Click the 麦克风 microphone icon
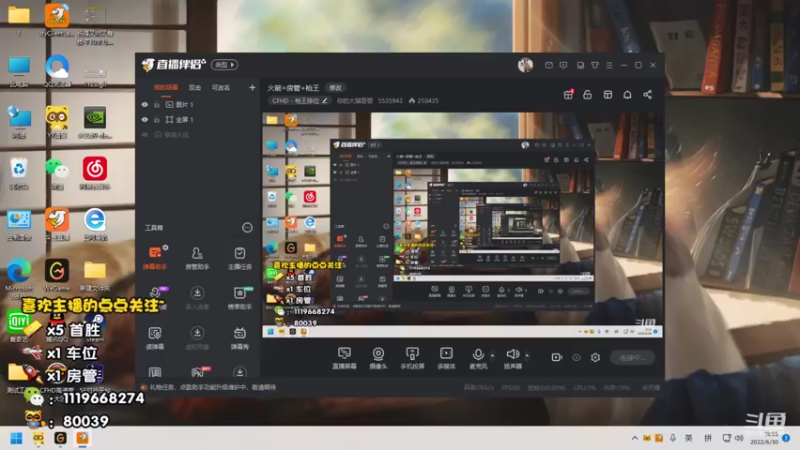 [x=478, y=354]
